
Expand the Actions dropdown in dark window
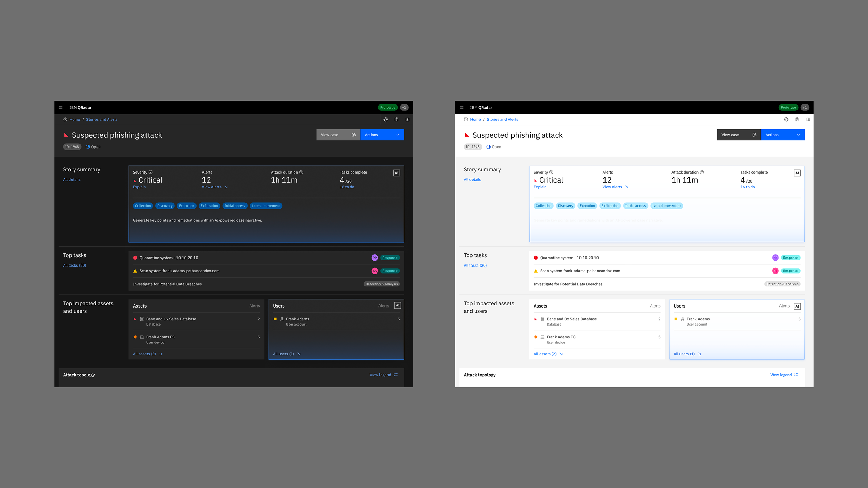tap(382, 135)
